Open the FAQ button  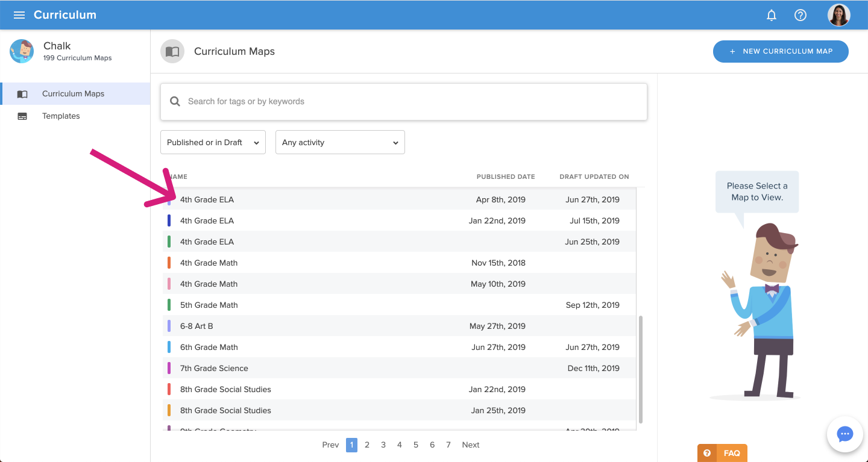point(722,453)
